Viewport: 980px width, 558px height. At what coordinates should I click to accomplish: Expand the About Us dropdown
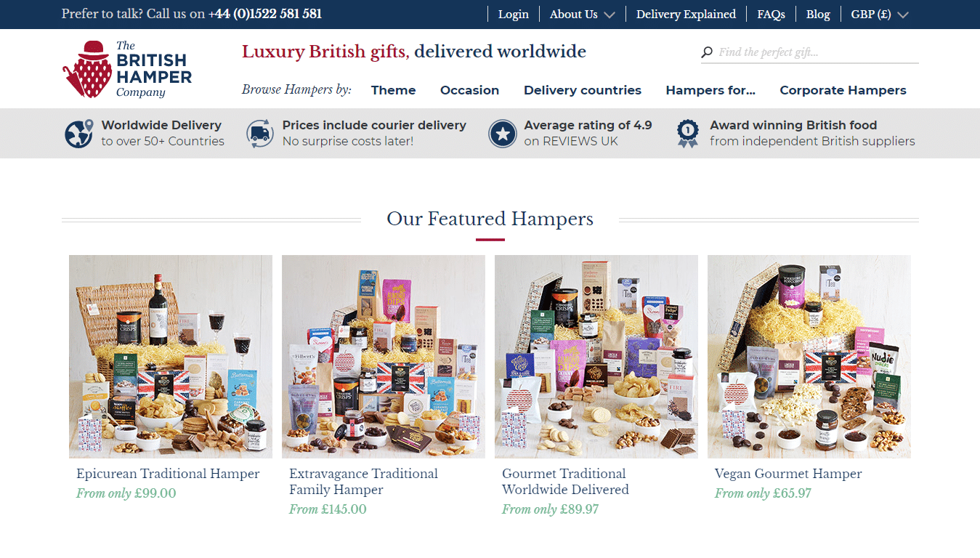(582, 15)
